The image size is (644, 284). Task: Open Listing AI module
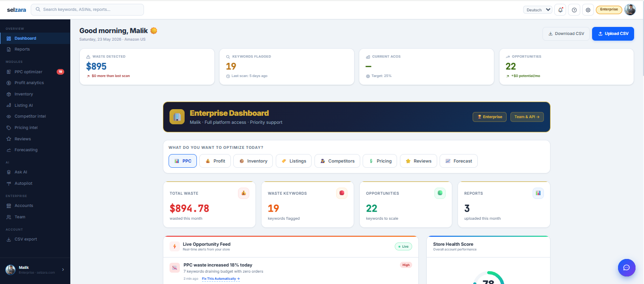point(35,105)
